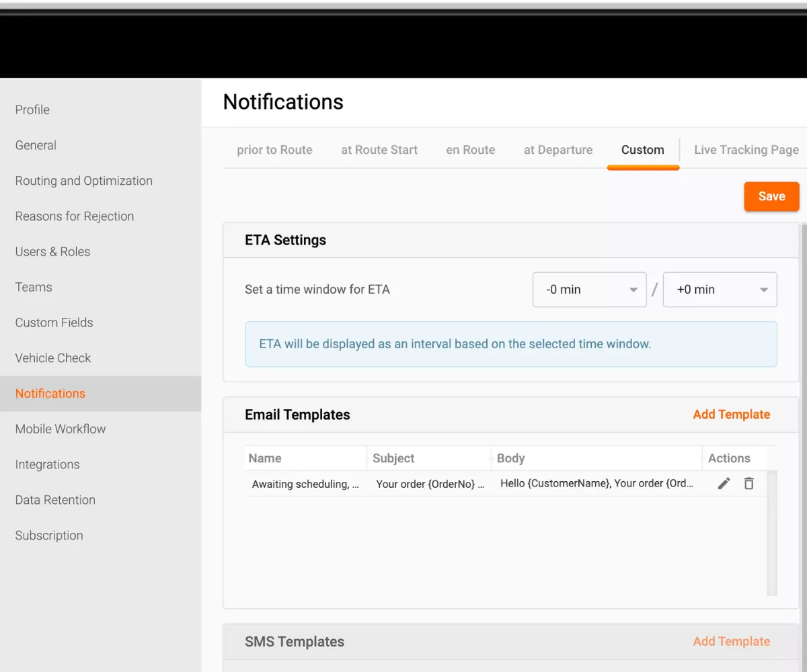Click the email templates table scrollbar

(772, 532)
